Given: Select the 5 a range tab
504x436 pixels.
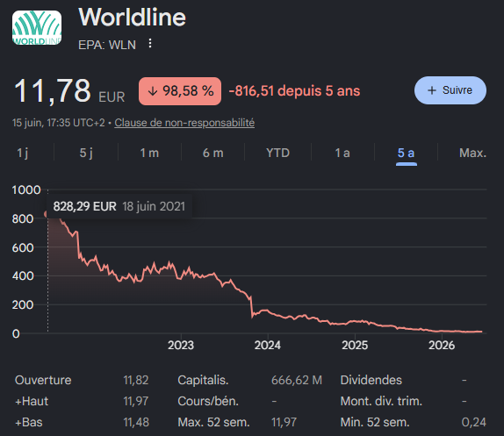Looking at the screenshot, I should click(406, 154).
